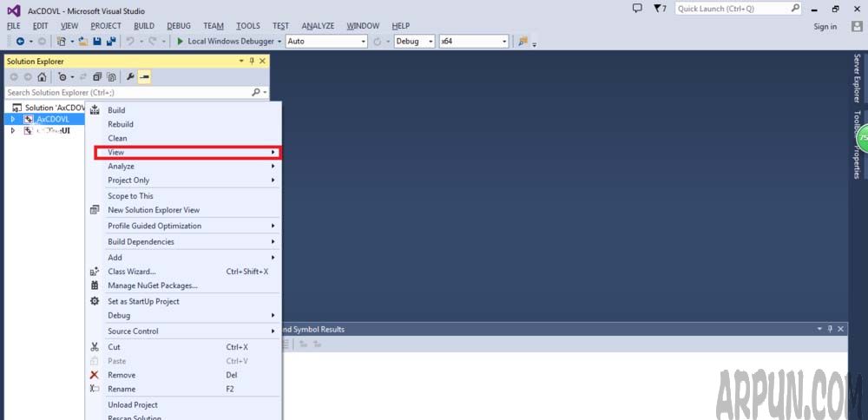The height and width of the screenshot is (420, 868).
Task: Click the Show All Files icon
Action: pos(111,77)
